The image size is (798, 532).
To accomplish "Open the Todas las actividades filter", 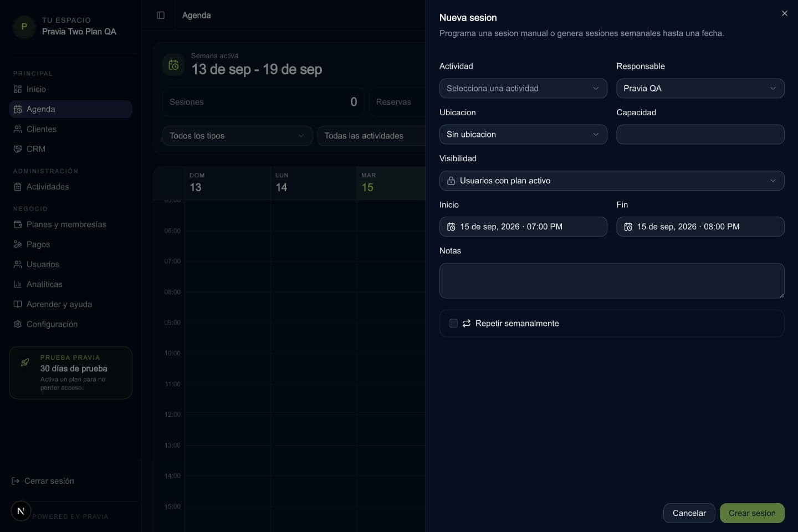I will point(371,136).
